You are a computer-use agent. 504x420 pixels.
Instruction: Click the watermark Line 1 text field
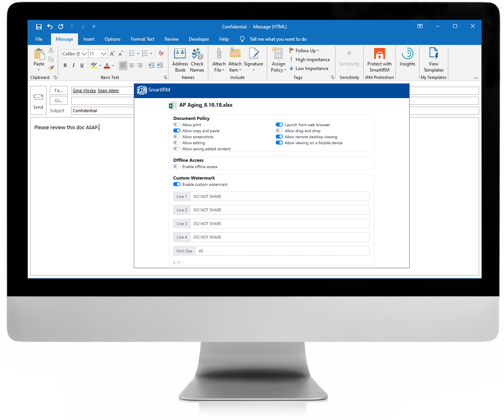click(279, 196)
